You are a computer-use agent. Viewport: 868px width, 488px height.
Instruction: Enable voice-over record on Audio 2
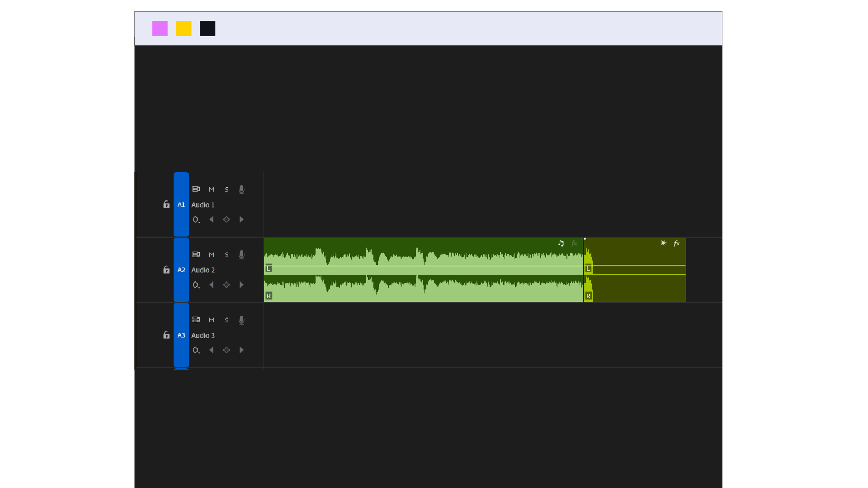pos(241,255)
